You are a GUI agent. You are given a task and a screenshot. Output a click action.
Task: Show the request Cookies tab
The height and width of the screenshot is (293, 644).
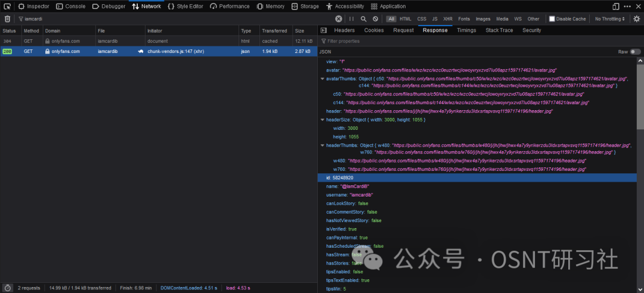point(374,30)
